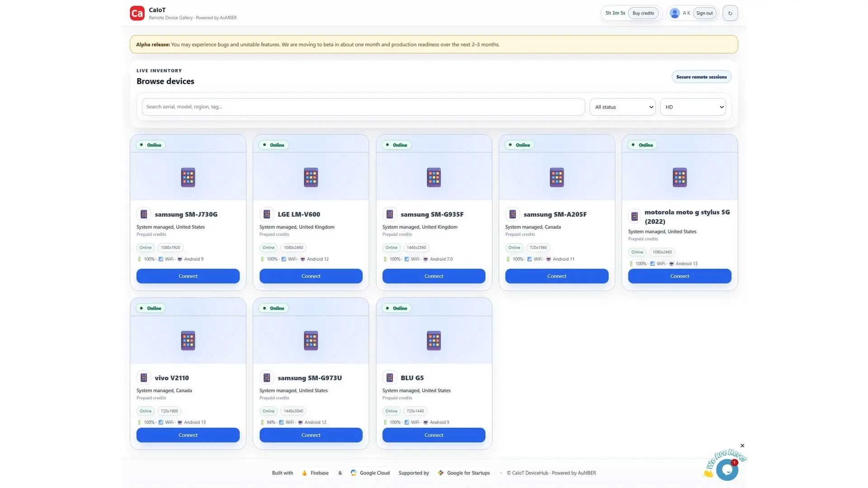Connect to samsung SM-G973U
The height and width of the screenshot is (488, 868).
[x=311, y=435]
